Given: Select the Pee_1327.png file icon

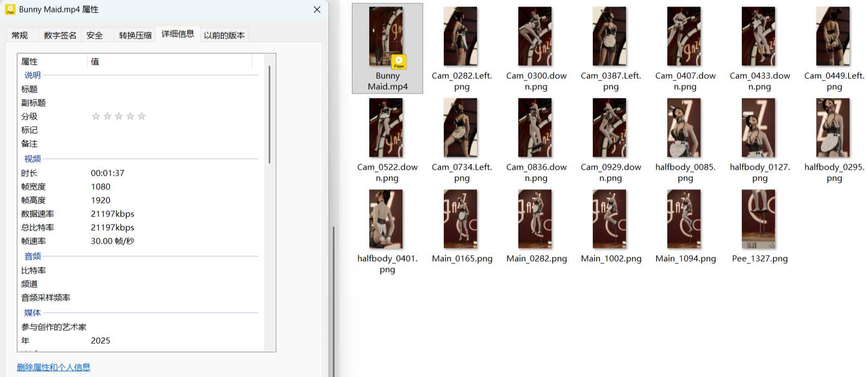Looking at the screenshot, I should (759, 219).
